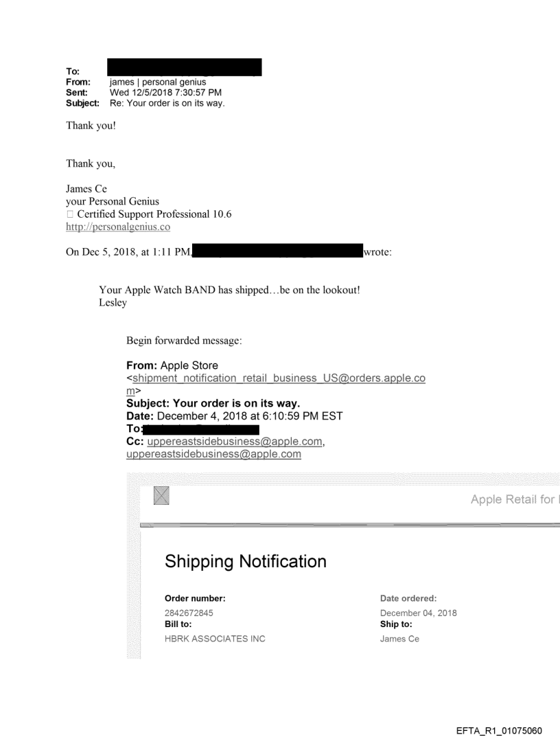Click the broken image placeholder icon
The width and height of the screenshot is (560, 737).
162,495
